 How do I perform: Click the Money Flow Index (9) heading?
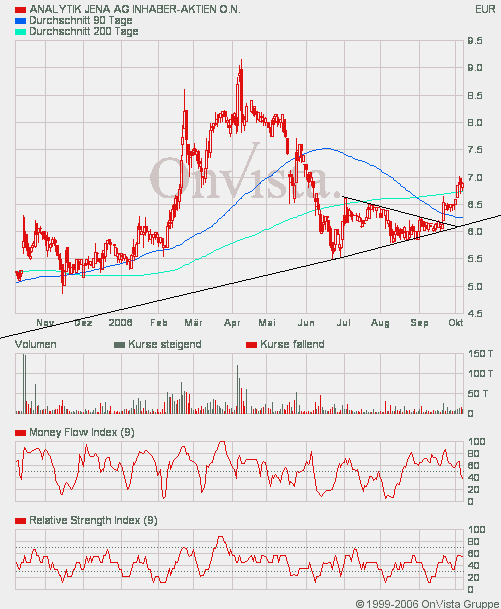click(82, 433)
